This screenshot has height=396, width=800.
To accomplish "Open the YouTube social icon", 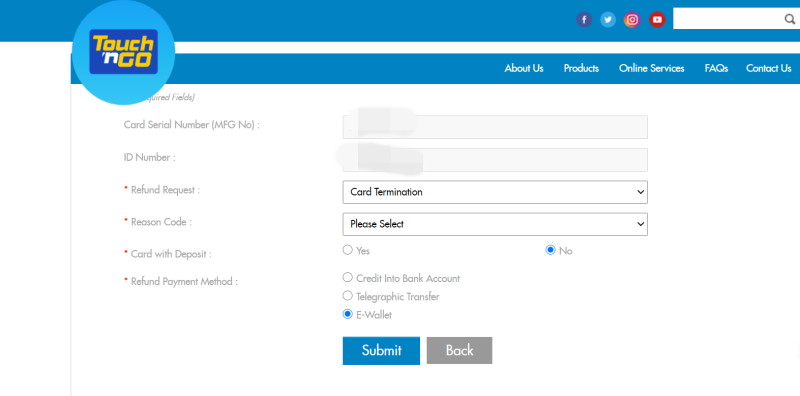I will point(657,20).
